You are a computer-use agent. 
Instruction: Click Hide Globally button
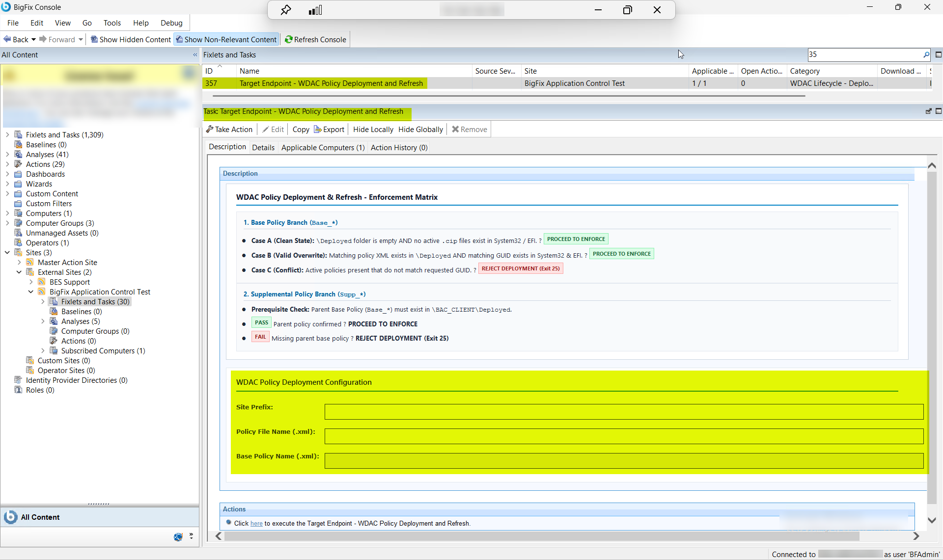[x=420, y=130]
